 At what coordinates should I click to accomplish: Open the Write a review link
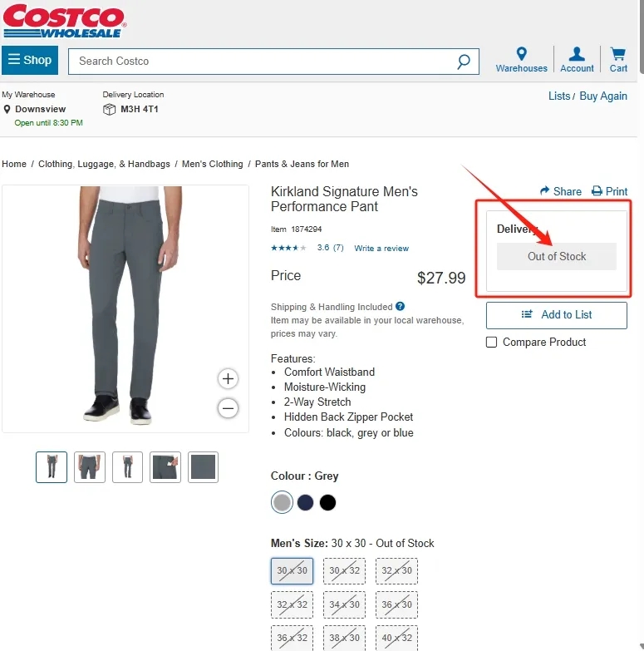coord(381,249)
